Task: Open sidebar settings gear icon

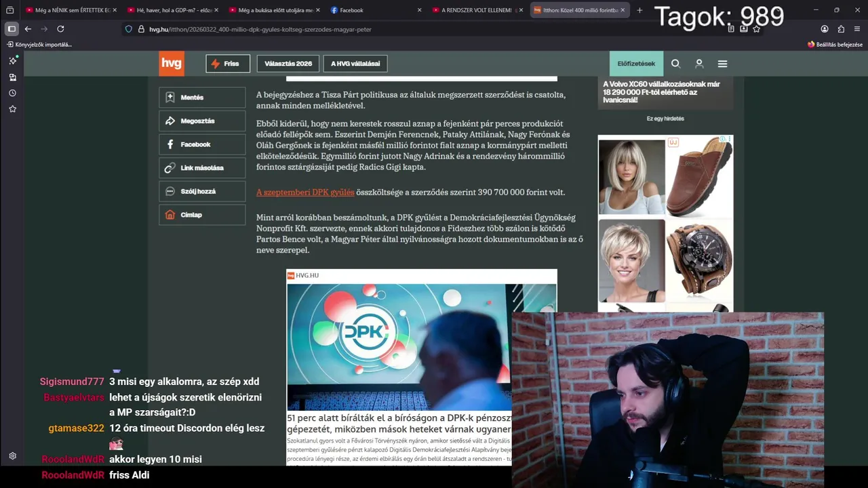Action: coord(12,456)
